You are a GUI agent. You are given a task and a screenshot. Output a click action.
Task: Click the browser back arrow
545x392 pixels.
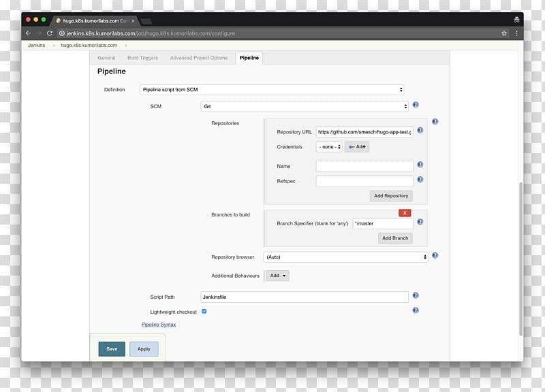(28, 33)
